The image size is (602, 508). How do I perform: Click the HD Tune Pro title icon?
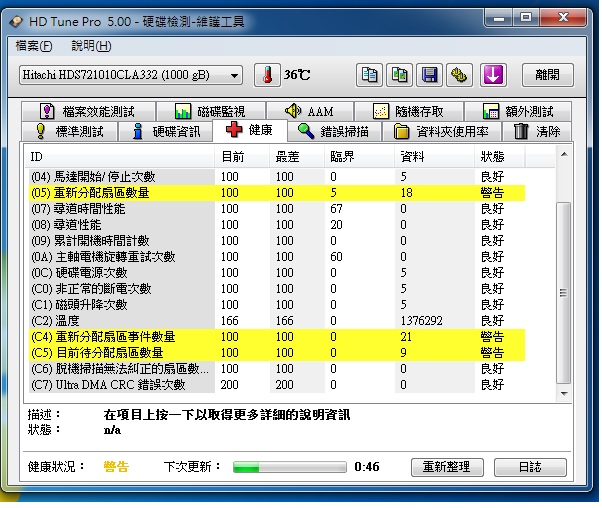coord(16,22)
